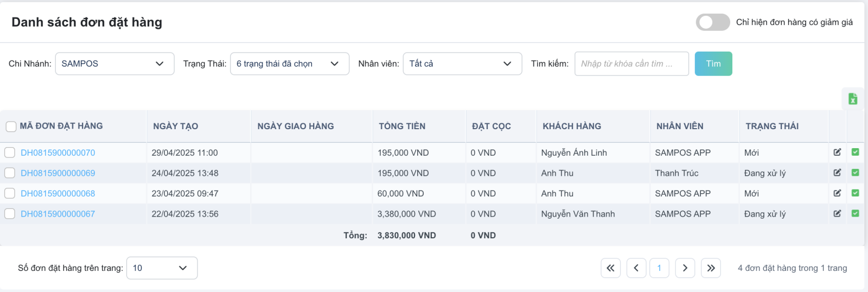Screen dimensions: 868x292
Task: Open order link DH0815900000068
Action: pyautogui.click(x=58, y=193)
